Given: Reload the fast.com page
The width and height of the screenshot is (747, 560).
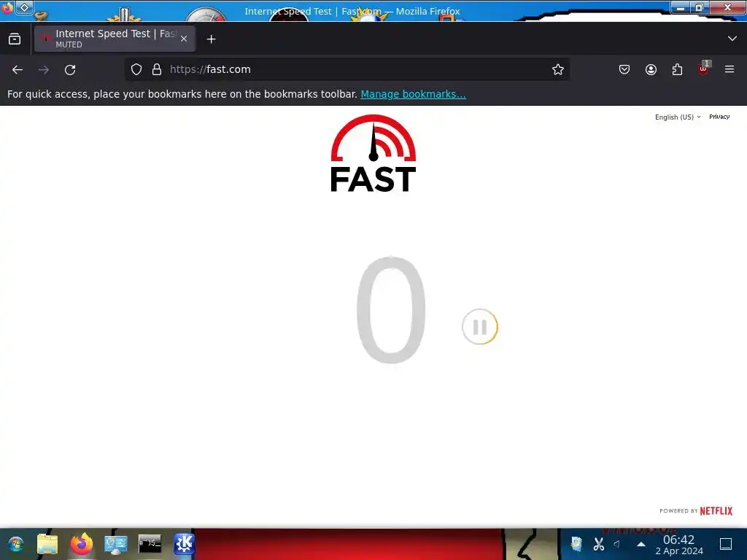Looking at the screenshot, I should [70, 69].
